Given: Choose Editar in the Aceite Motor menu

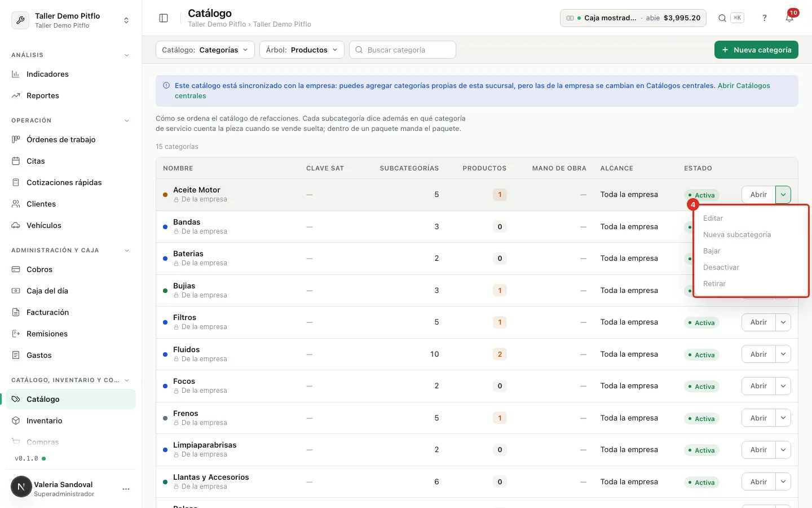Looking at the screenshot, I should (751, 218).
